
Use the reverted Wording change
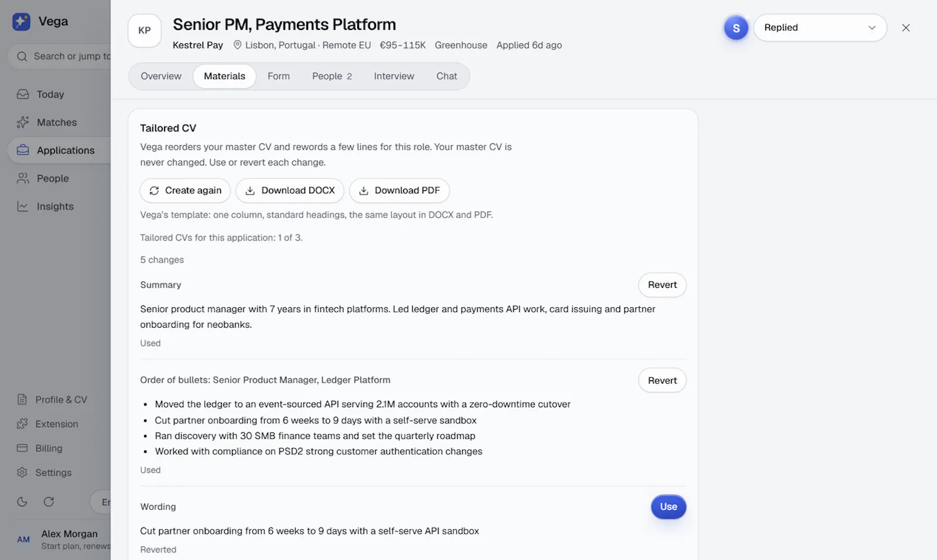668,507
